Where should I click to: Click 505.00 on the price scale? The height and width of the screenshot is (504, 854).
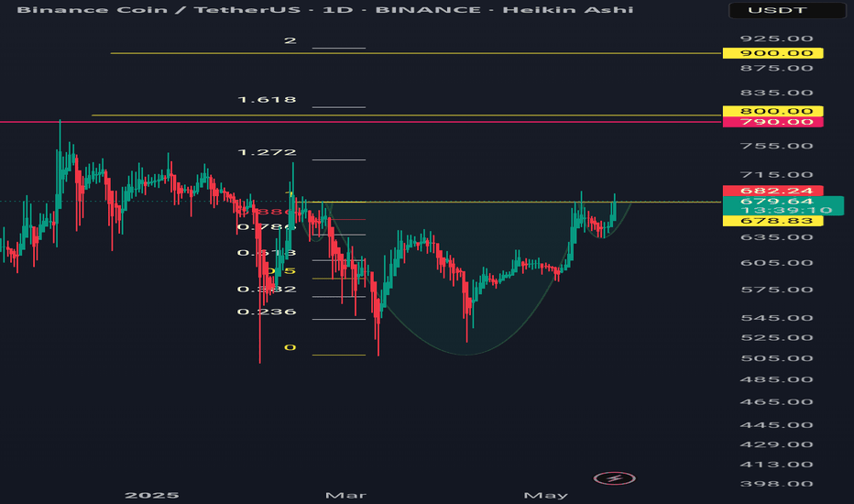[777, 358]
